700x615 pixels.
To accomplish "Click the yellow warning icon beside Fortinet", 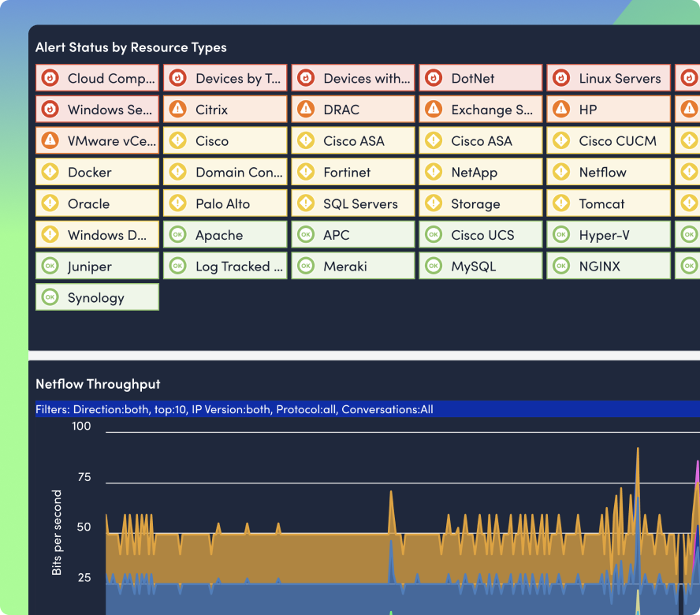I will pyautogui.click(x=306, y=172).
